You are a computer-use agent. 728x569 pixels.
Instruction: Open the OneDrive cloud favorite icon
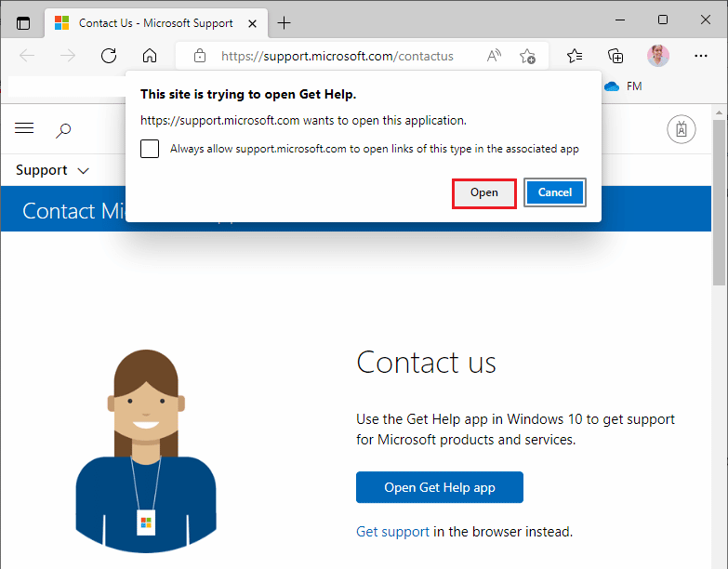point(612,86)
